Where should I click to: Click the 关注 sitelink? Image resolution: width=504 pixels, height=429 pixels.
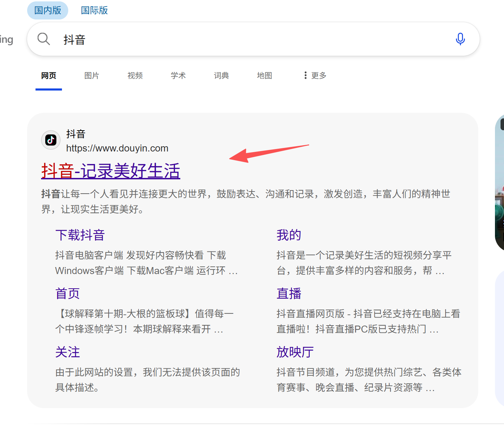68,352
